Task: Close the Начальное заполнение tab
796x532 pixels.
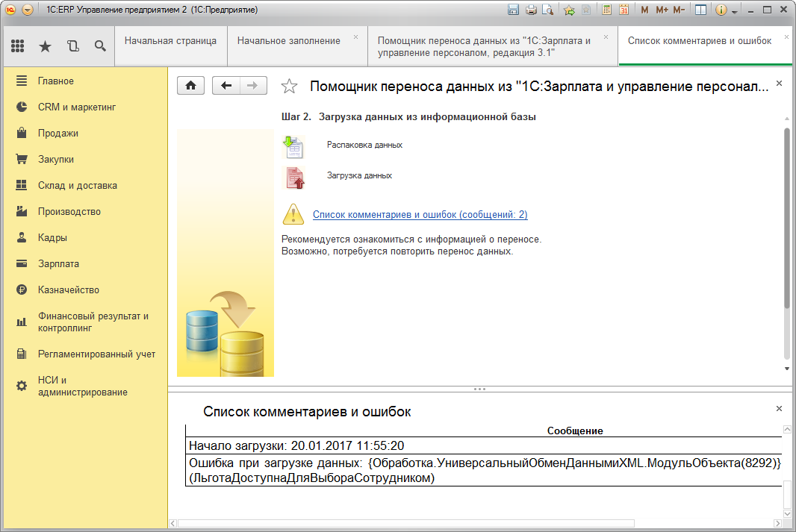Action: [355, 37]
